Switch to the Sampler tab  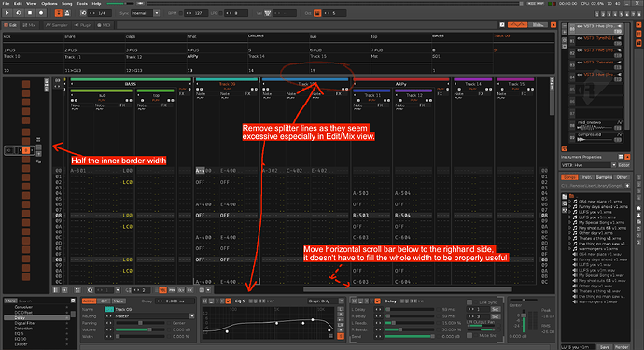coord(57,25)
